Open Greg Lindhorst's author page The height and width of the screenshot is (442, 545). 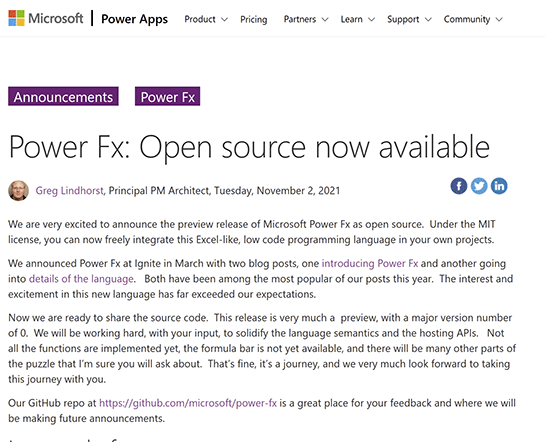click(x=70, y=190)
